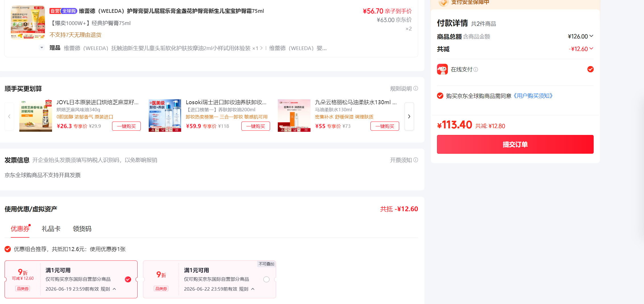Open Losoki cleansing oil product thumbnail
Viewport: 644px width, 304px height.
tap(165, 116)
